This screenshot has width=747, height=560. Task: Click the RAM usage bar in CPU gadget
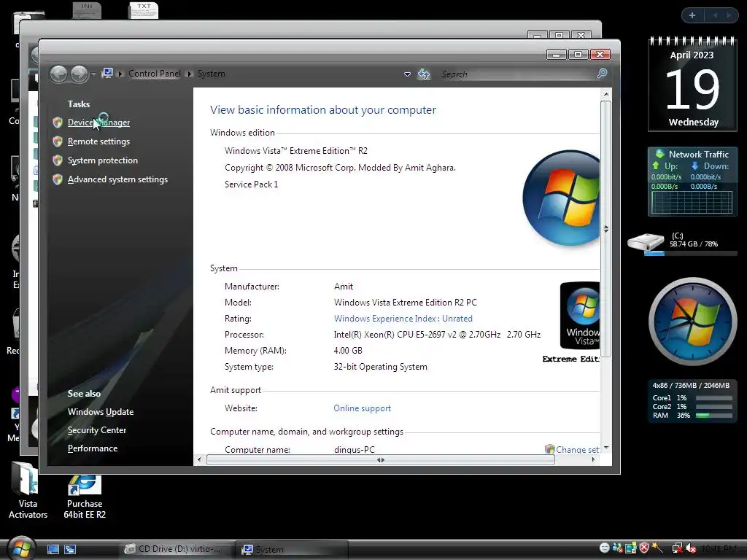click(713, 416)
